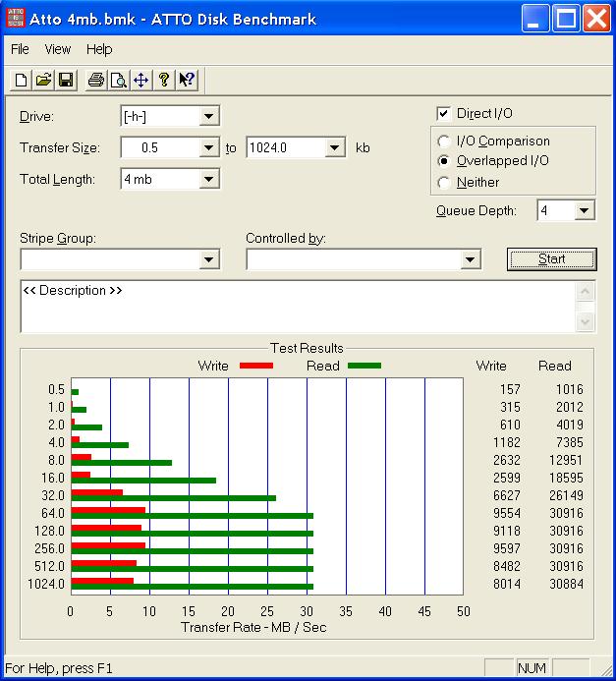Image resolution: width=616 pixels, height=681 pixels.
Task: Click inside the Description text box
Action: pyautogui.click(x=299, y=307)
